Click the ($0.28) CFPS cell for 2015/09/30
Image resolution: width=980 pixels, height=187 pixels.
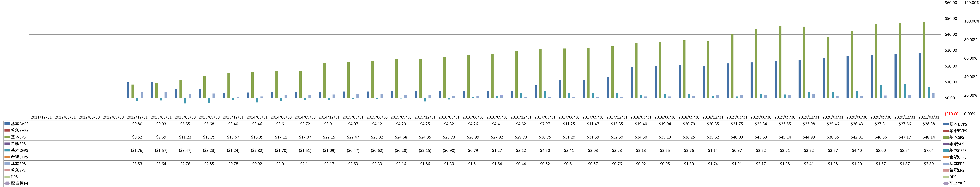point(401,150)
